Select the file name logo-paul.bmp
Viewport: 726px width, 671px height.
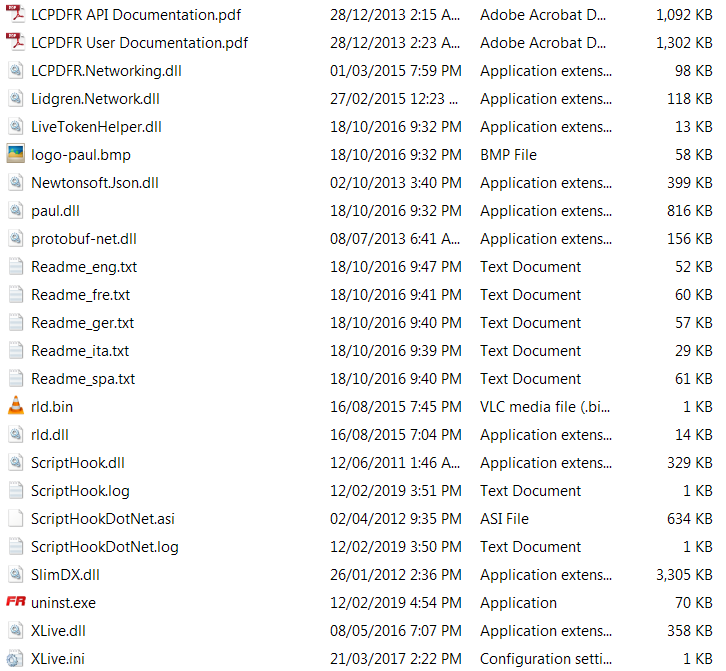tap(81, 155)
